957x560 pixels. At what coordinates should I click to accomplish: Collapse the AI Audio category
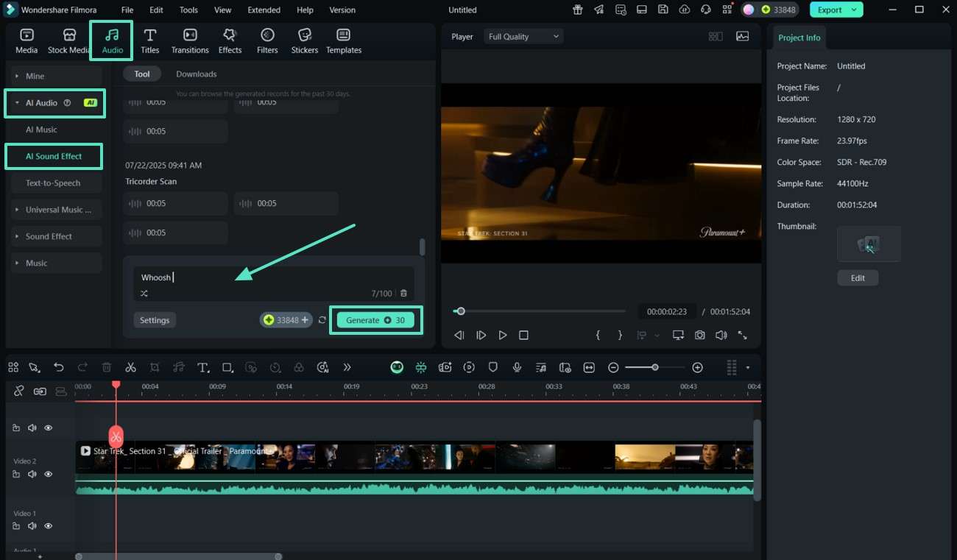tap(17, 103)
